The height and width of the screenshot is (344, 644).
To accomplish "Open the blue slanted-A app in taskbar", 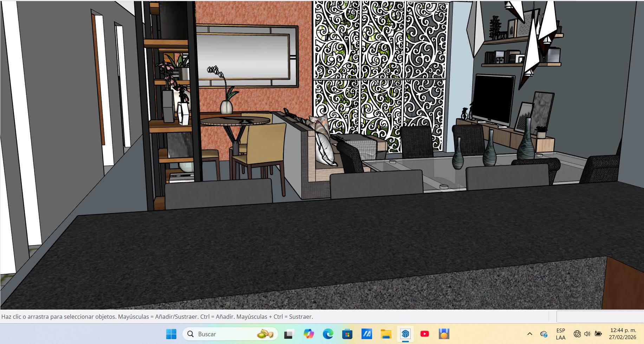I will pos(366,334).
